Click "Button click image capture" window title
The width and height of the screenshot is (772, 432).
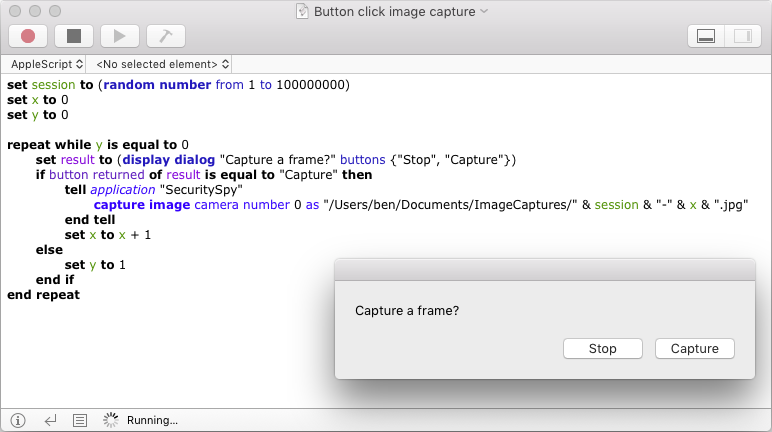[x=394, y=11]
